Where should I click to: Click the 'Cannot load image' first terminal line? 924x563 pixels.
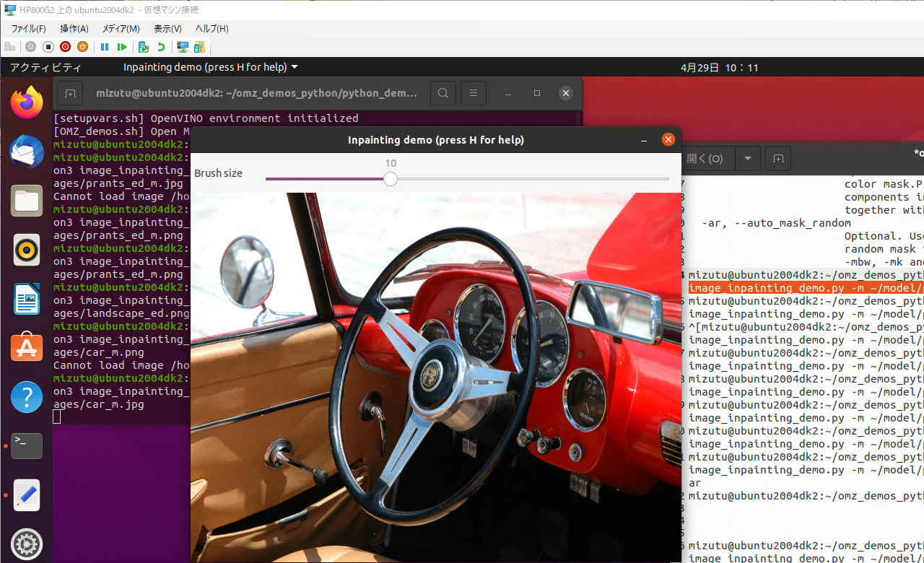click(121, 196)
